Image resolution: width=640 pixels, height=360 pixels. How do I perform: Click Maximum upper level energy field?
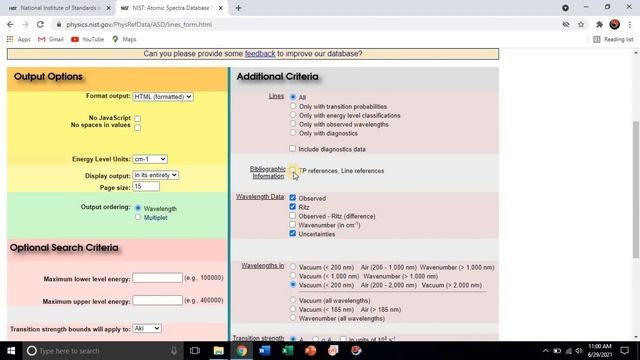[157, 300]
